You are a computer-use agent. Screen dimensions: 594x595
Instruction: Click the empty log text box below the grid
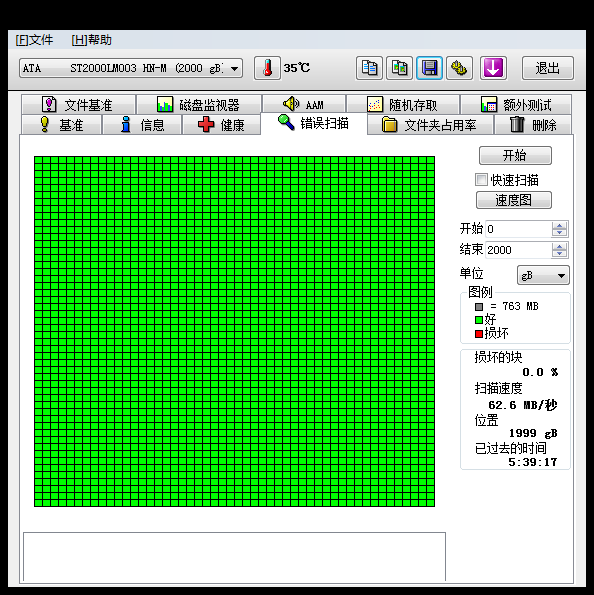[234, 557]
